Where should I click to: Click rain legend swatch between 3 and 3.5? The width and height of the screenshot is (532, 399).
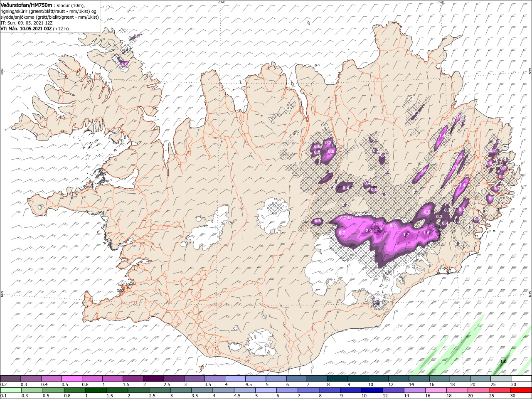click(x=180, y=390)
